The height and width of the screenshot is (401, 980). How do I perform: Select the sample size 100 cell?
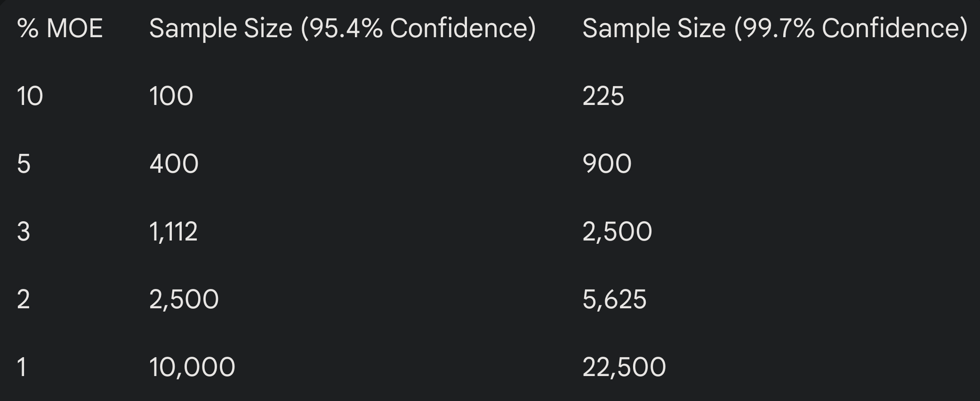pyautogui.click(x=171, y=96)
